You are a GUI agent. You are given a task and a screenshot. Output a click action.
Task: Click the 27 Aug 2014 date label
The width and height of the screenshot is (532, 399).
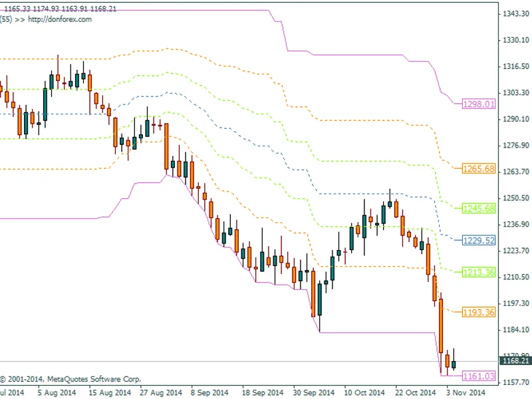pos(161,392)
